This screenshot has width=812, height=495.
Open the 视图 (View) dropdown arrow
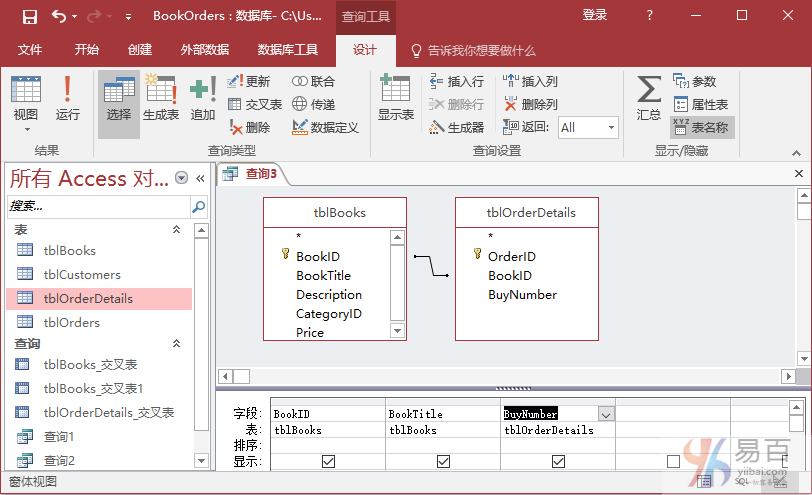26,129
